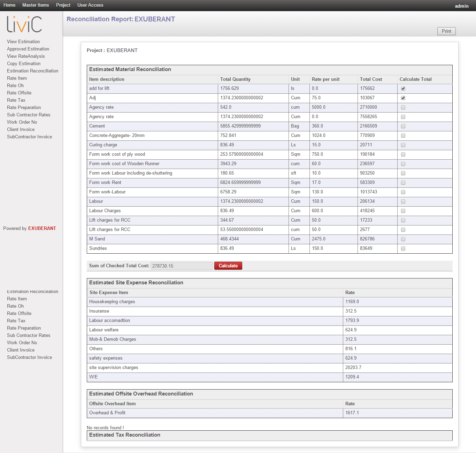Check the Labour Charges checkbox
The width and height of the screenshot is (476, 453).
click(x=403, y=211)
